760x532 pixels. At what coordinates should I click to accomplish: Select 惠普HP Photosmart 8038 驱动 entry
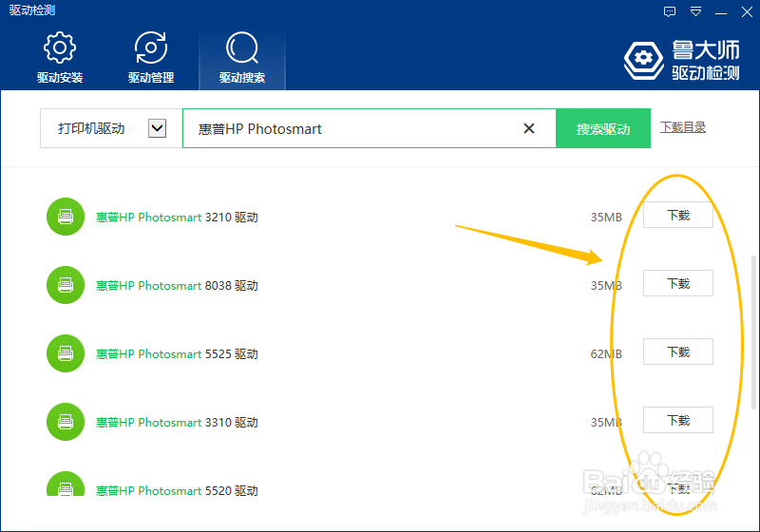point(177,285)
